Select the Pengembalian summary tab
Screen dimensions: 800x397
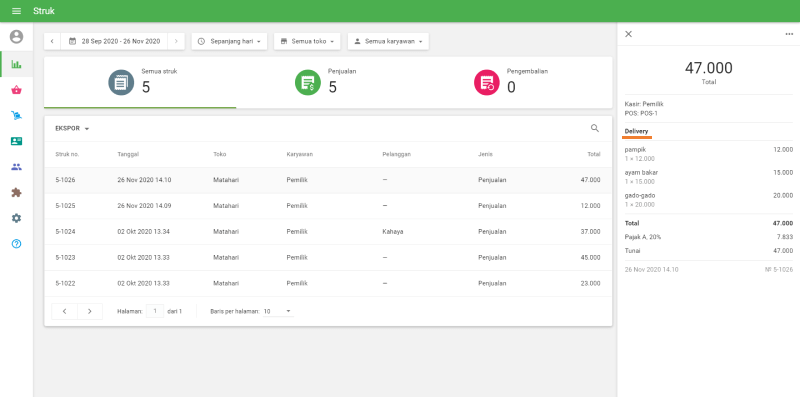(515, 83)
